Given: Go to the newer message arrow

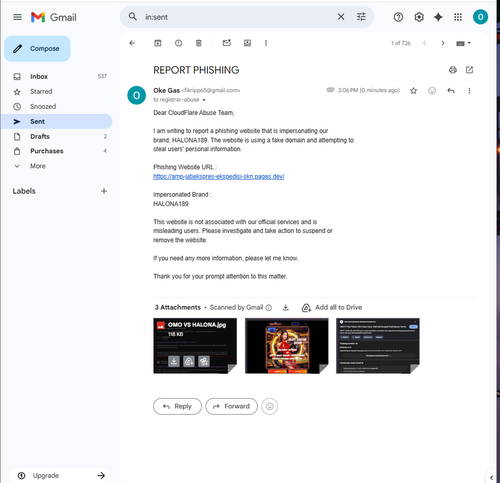Looking at the screenshot, I should 424,43.
